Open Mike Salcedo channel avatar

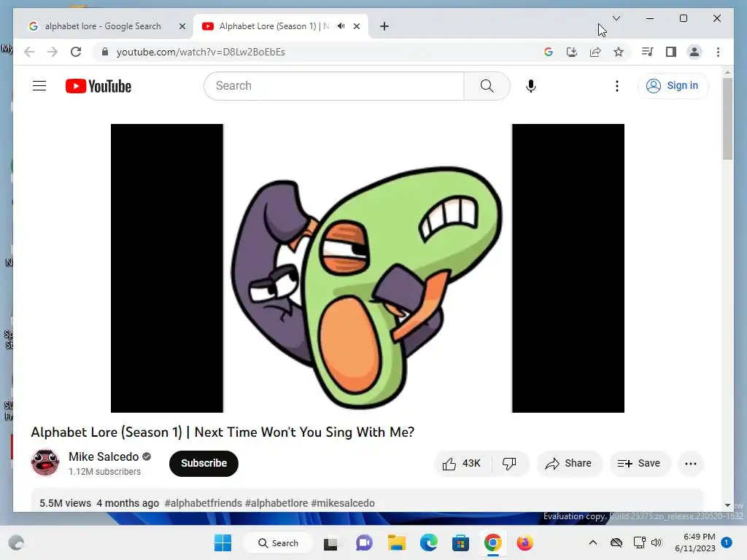click(x=45, y=462)
